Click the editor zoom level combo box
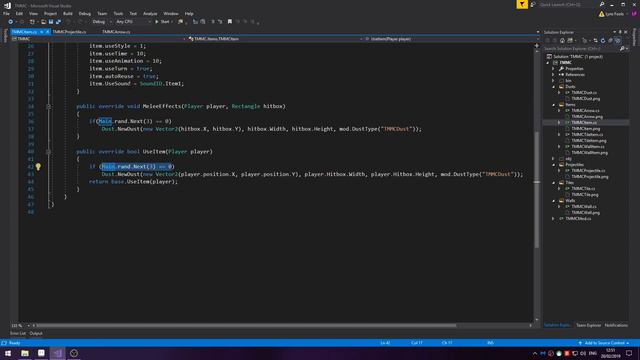 [20, 325]
